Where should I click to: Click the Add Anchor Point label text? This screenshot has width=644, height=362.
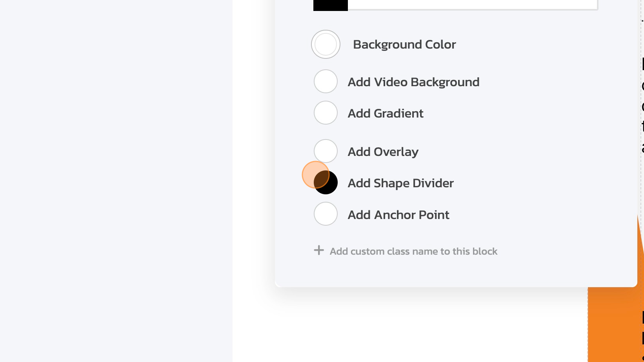(398, 215)
